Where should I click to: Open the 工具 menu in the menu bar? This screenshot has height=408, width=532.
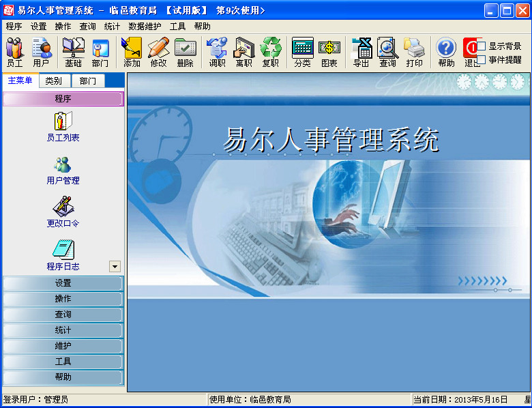[x=178, y=27]
